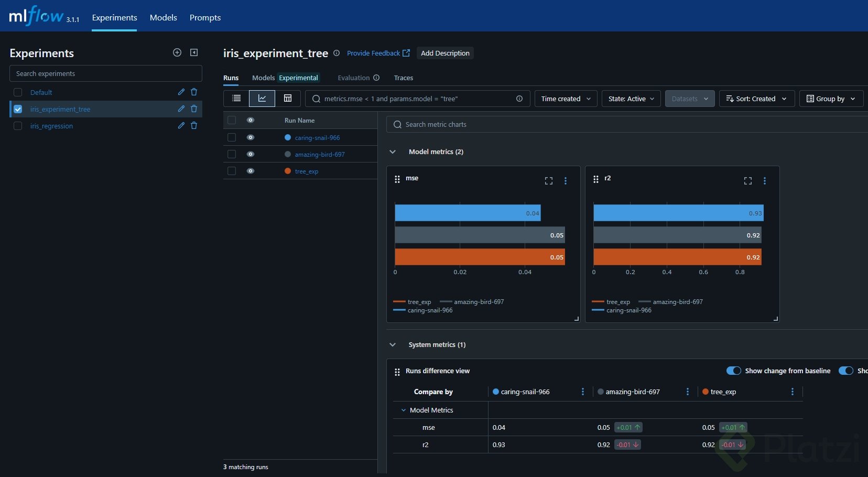Switch to the Traces tab
Viewport: 868px width, 477px height.
(x=403, y=78)
